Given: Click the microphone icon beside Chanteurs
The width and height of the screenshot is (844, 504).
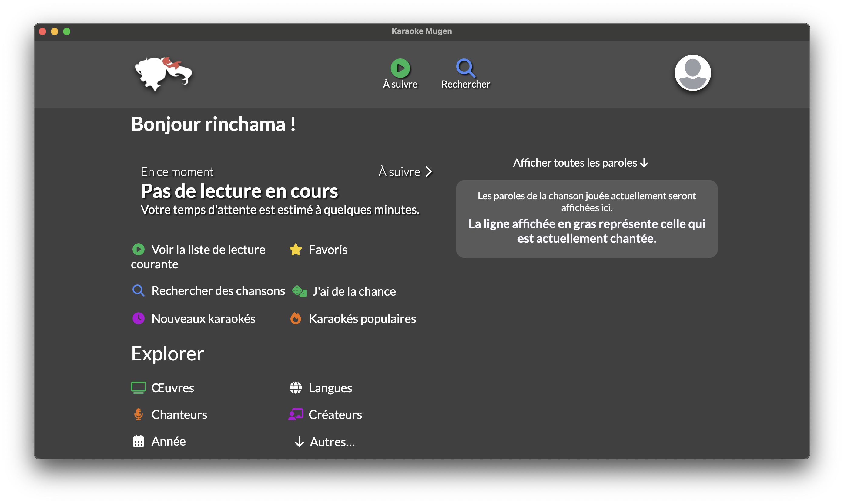Looking at the screenshot, I should (139, 414).
